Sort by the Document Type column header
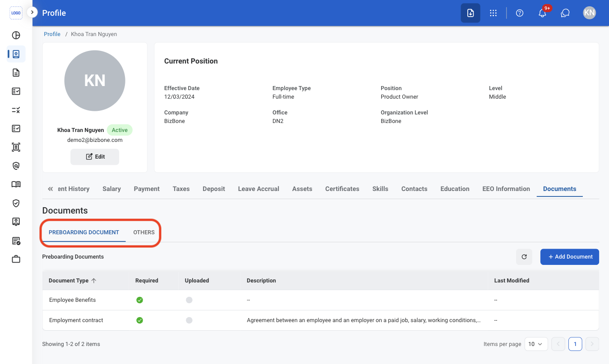 click(72, 280)
